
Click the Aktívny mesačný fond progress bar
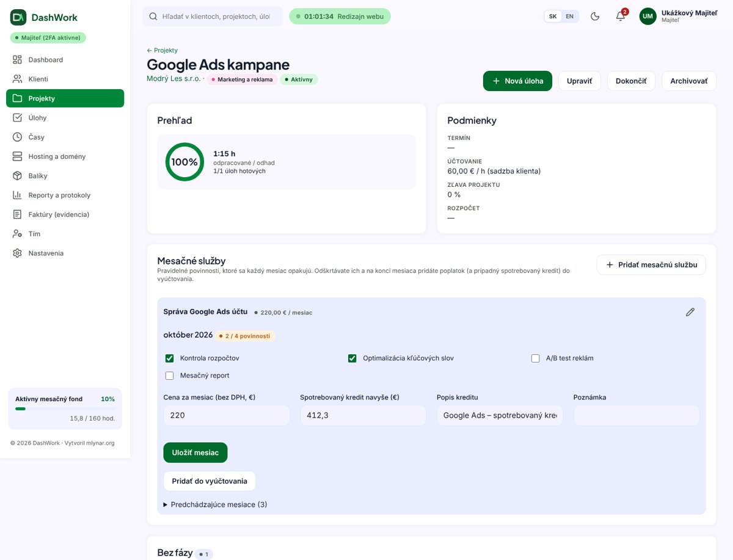tap(65, 409)
